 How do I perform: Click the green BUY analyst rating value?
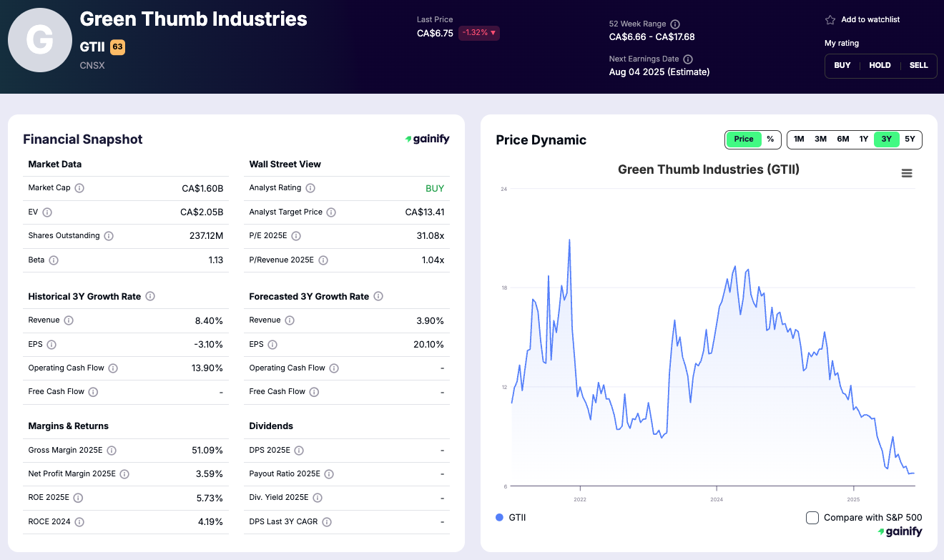pyautogui.click(x=435, y=189)
